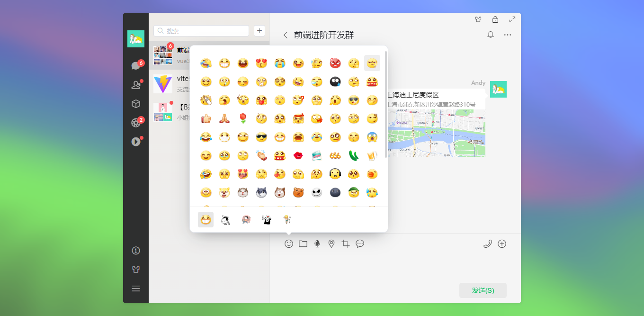Insert the shiba doge emoji

pyautogui.click(x=224, y=192)
